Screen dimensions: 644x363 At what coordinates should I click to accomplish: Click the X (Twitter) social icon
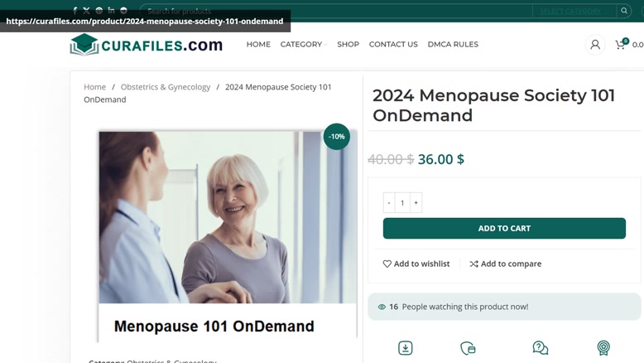click(86, 11)
